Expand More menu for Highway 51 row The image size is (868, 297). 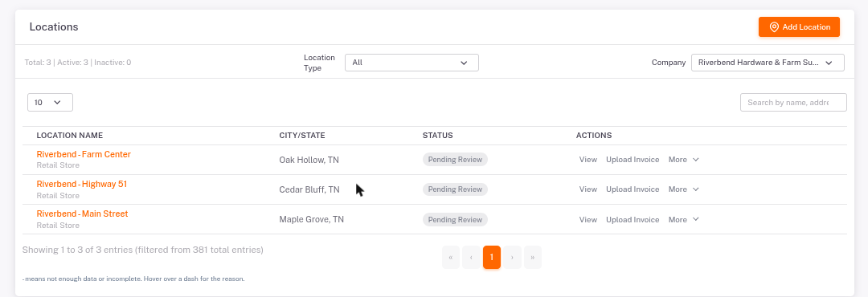tap(684, 189)
